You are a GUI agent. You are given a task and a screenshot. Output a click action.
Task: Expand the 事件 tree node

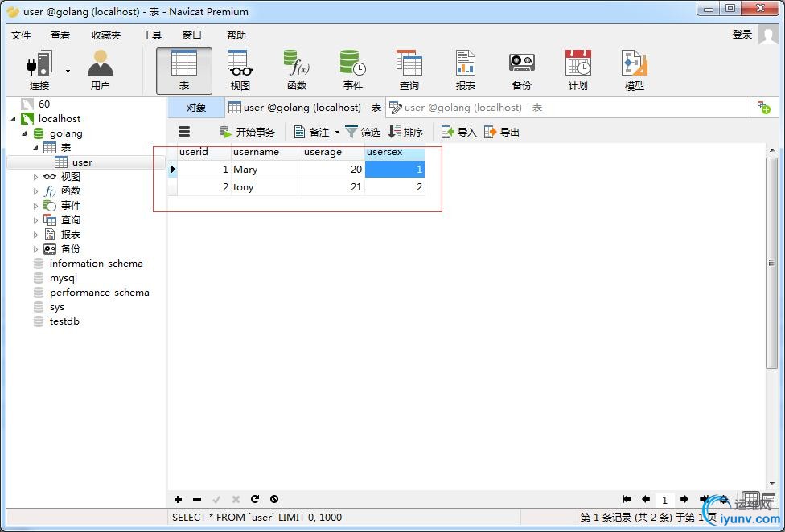pyautogui.click(x=35, y=206)
